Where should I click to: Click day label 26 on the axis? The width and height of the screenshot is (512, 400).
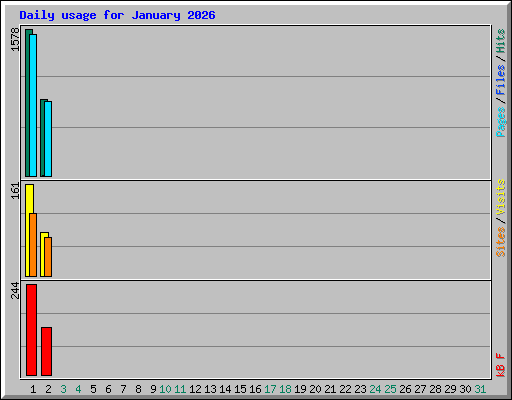[405, 389]
